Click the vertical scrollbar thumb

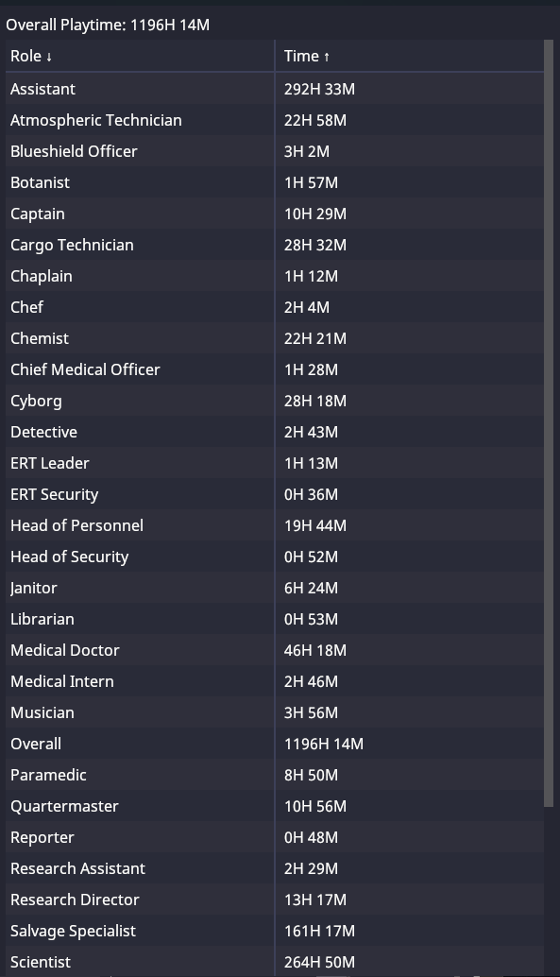coord(549,423)
